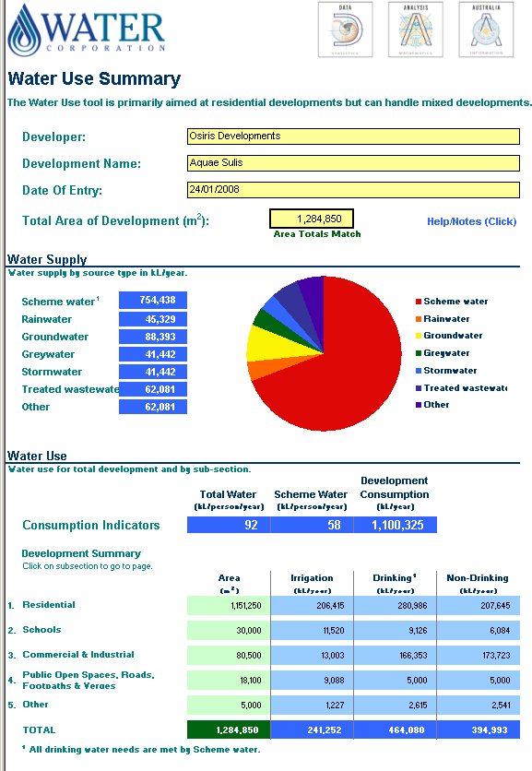
Task: Click the Australia Information icon
Action: pyautogui.click(x=486, y=30)
